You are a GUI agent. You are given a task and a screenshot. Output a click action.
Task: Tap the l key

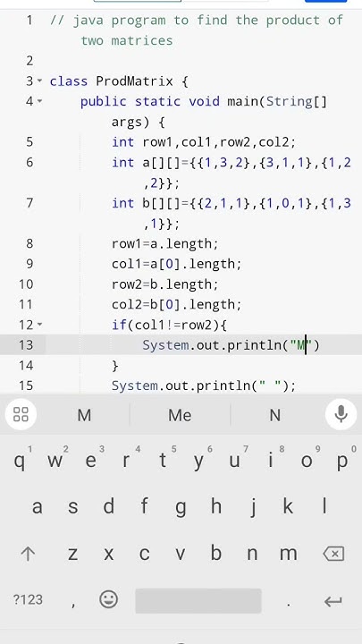(324, 507)
